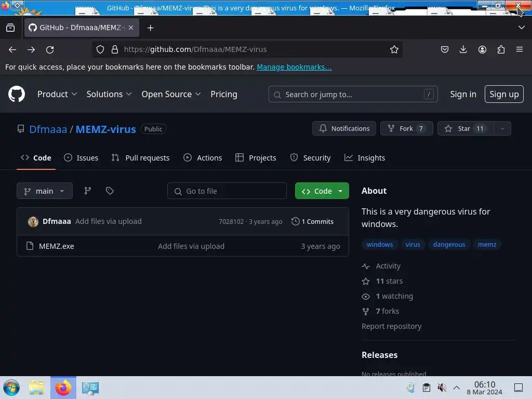Expand the Solutions menu

tap(109, 94)
